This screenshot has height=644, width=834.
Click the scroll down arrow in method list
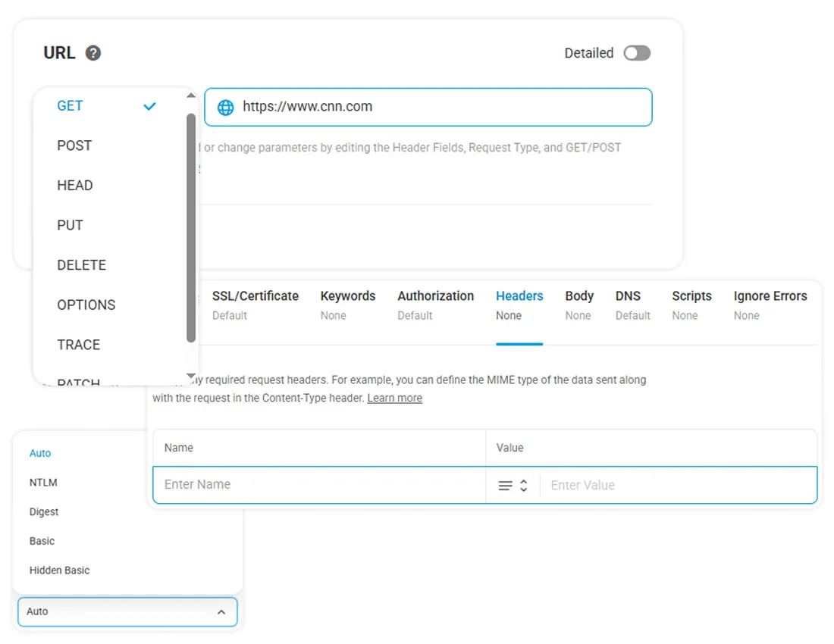pyautogui.click(x=190, y=376)
